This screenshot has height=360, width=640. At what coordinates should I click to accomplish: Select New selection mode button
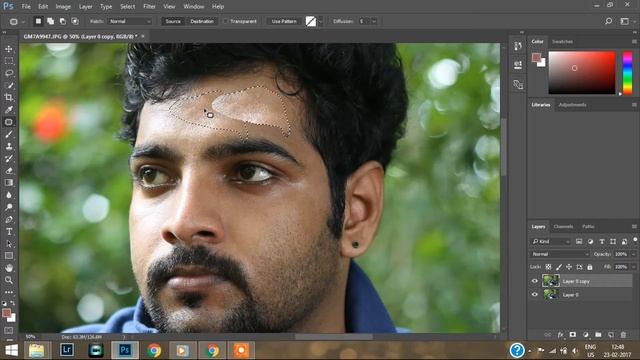(38, 21)
